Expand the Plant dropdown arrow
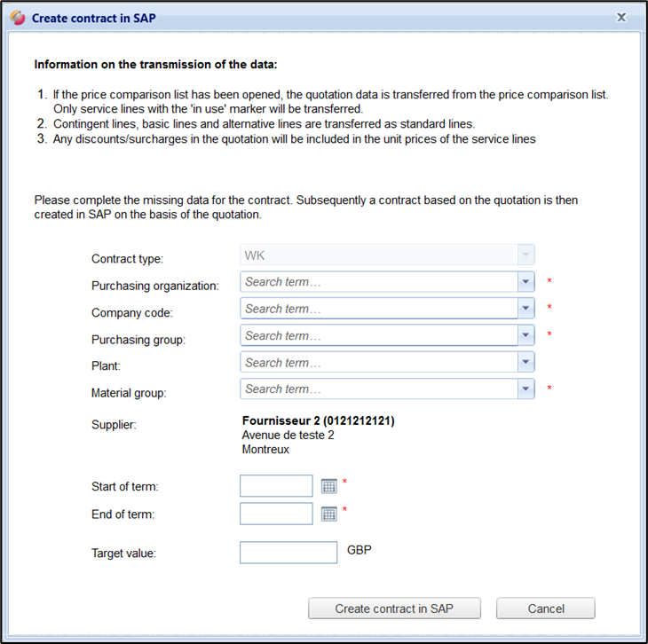 [526, 362]
